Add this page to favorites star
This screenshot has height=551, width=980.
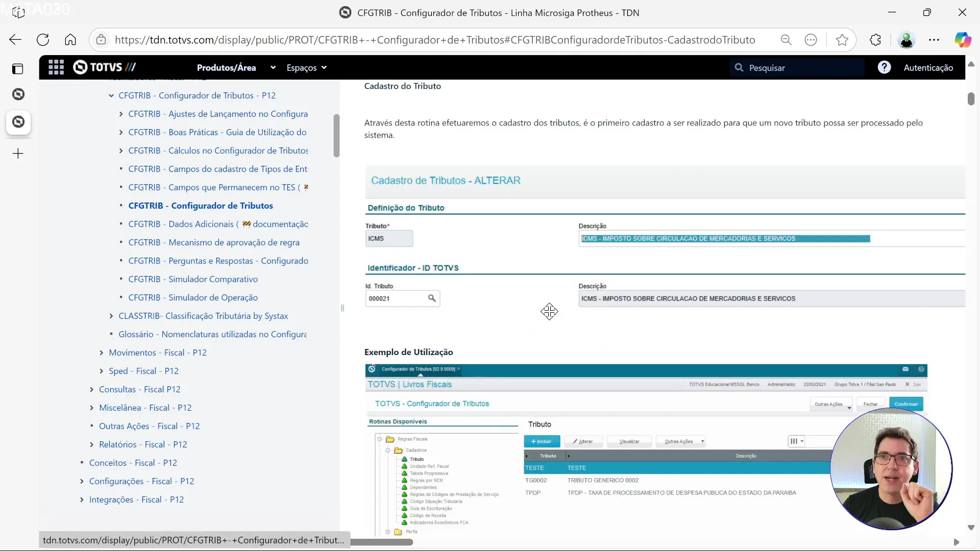coord(842,40)
